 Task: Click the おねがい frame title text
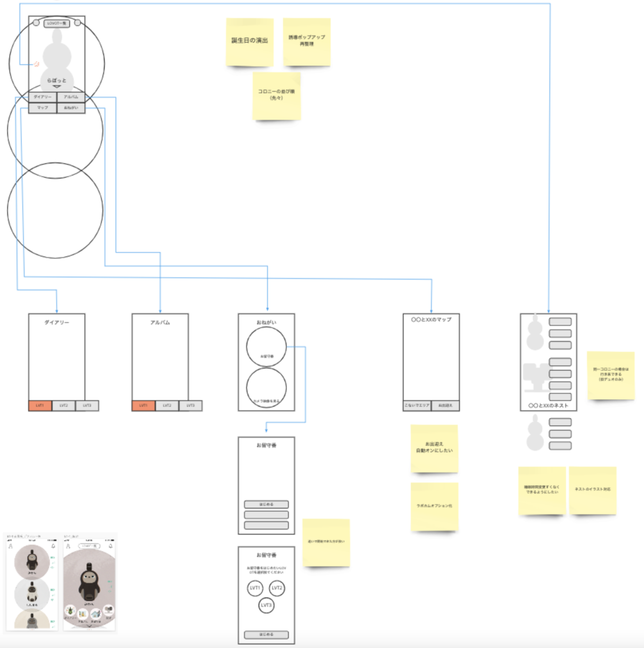[267, 322]
